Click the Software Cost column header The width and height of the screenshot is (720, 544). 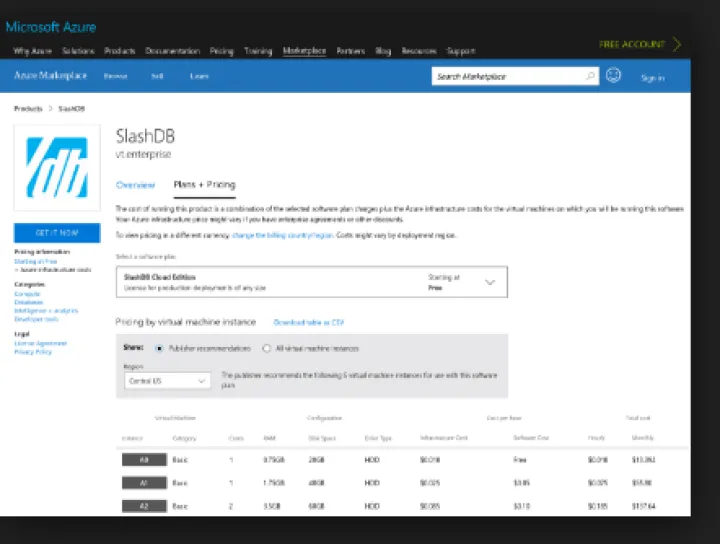pyautogui.click(x=531, y=438)
